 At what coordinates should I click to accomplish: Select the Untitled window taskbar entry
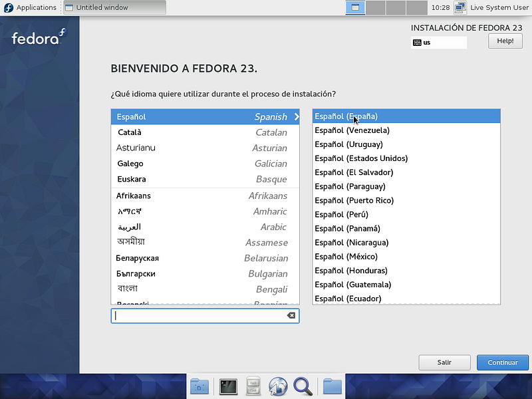point(114,7)
